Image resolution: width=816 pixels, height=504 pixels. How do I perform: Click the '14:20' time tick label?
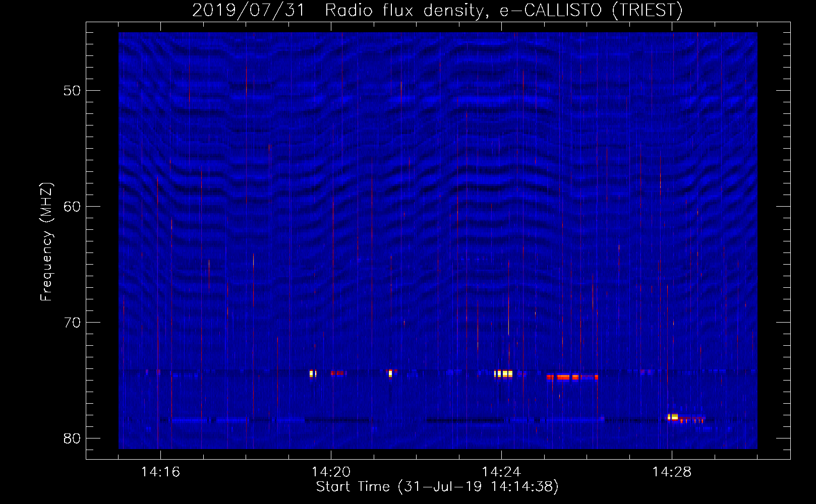[x=331, y=472]
